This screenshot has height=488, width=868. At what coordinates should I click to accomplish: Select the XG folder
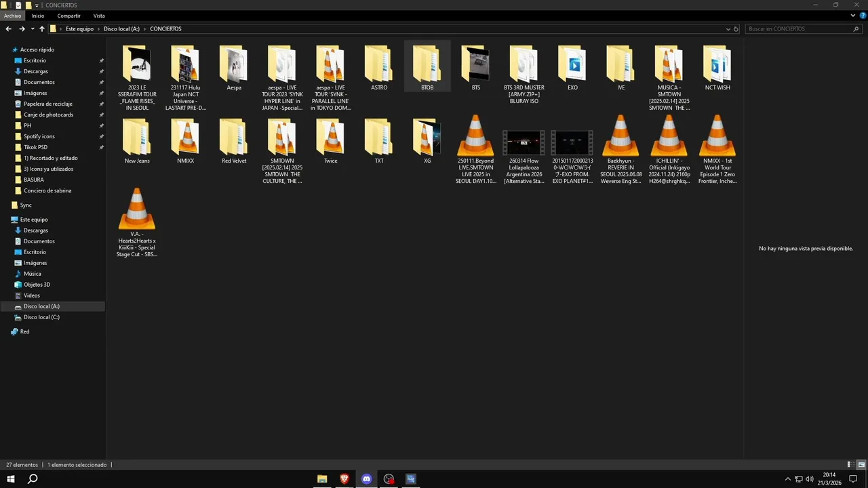(x=427, y=141)
